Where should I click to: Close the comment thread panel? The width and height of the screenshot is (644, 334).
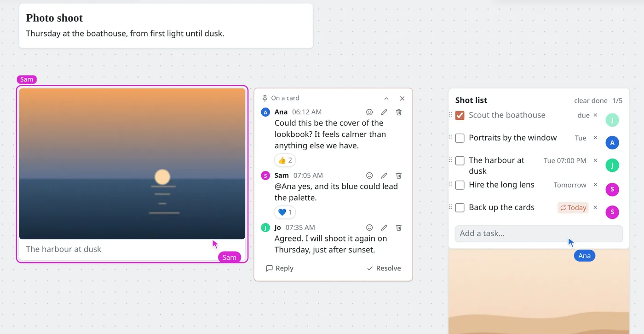click(x=402, y=99)
